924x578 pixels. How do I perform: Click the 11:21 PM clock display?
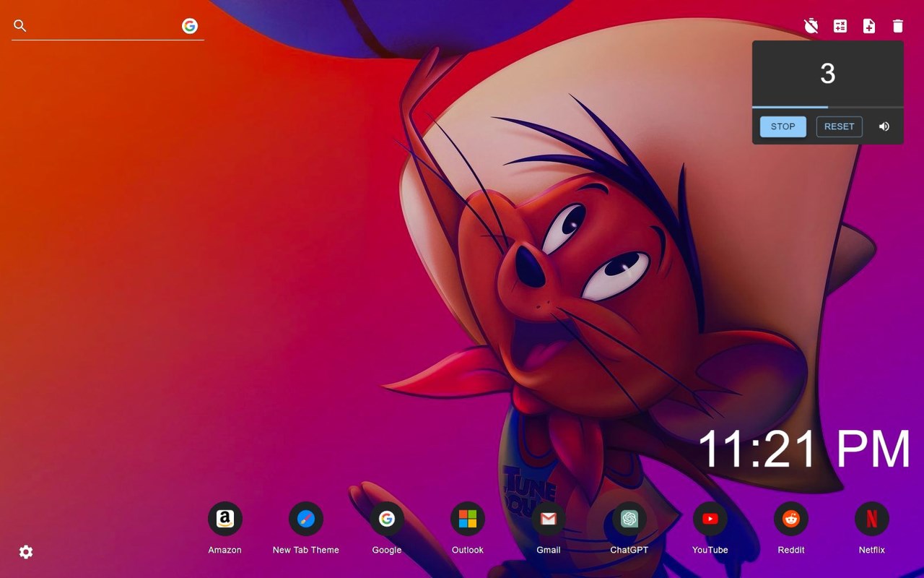804,449
